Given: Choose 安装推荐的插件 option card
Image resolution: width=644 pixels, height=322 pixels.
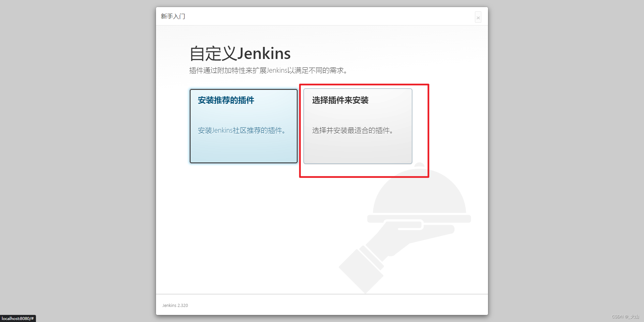Looking at the screenshot, I should [244, 126].
